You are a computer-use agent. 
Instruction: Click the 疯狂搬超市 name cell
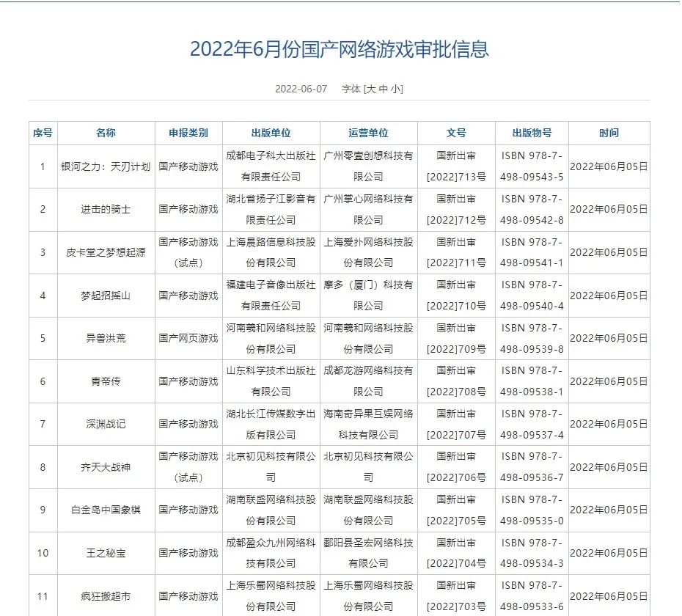coord(106,595)
